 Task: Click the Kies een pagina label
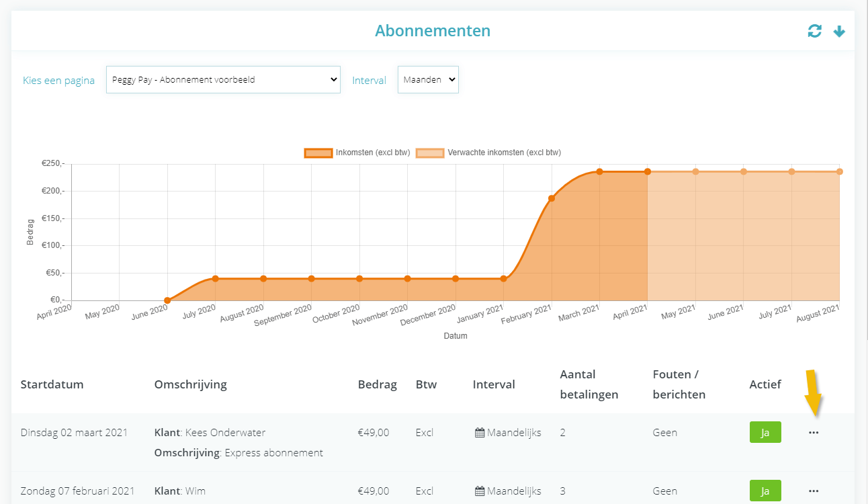[x=58, y=81]
